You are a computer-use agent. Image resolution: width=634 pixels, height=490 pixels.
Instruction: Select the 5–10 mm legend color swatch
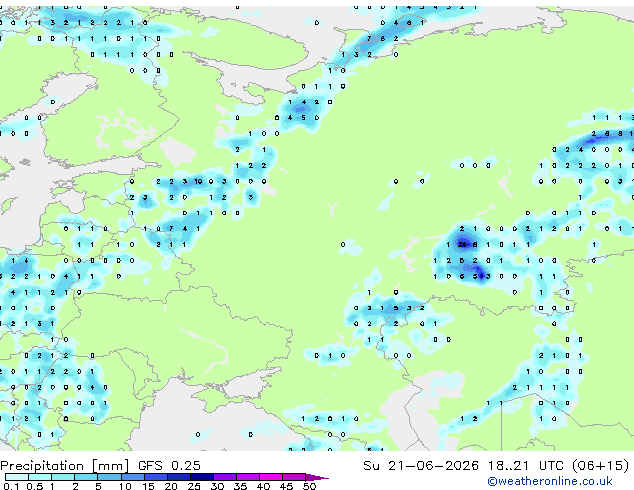coord(110,477)
